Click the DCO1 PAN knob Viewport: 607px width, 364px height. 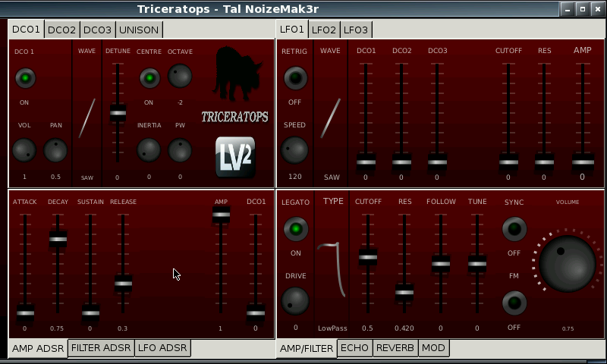(55, 150)
